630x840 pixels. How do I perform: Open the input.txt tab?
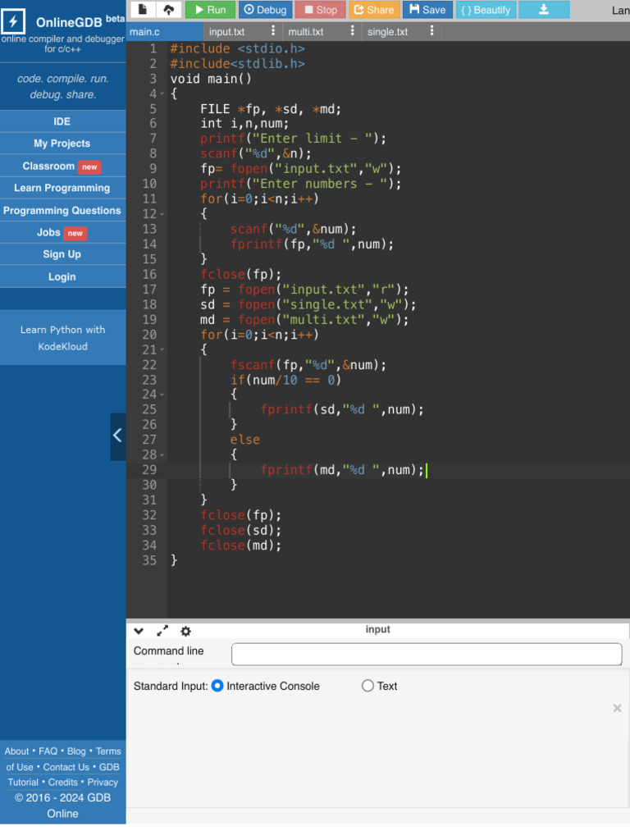tap(226, 32)
